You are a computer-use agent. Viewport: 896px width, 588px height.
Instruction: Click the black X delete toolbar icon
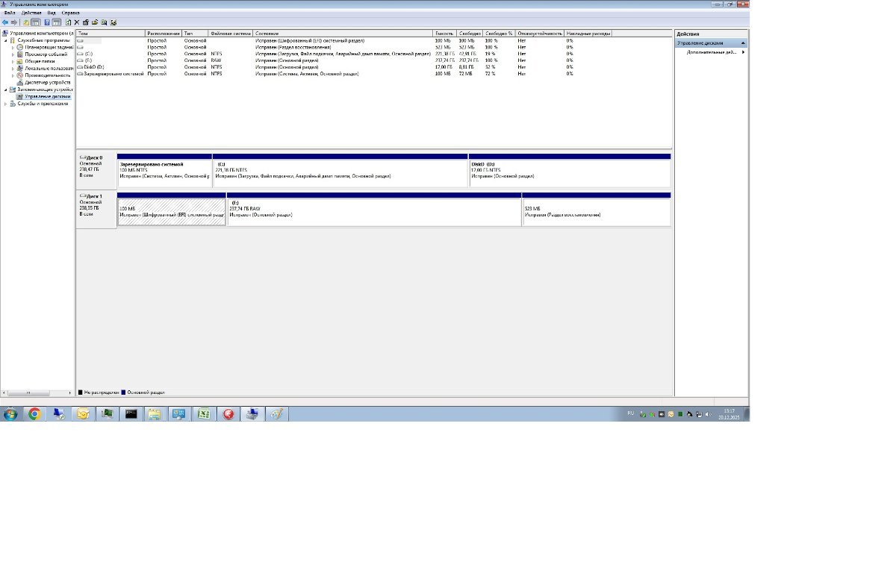(x=77, y=22)
